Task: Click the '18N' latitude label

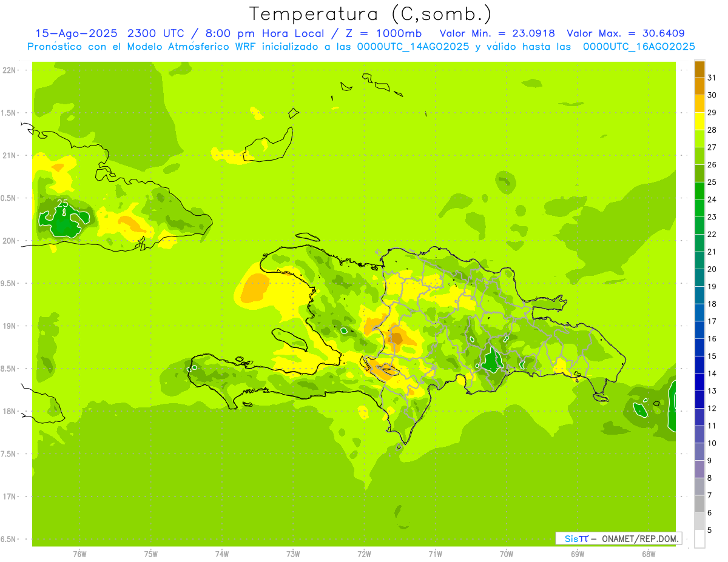Action: coord(9,412)
